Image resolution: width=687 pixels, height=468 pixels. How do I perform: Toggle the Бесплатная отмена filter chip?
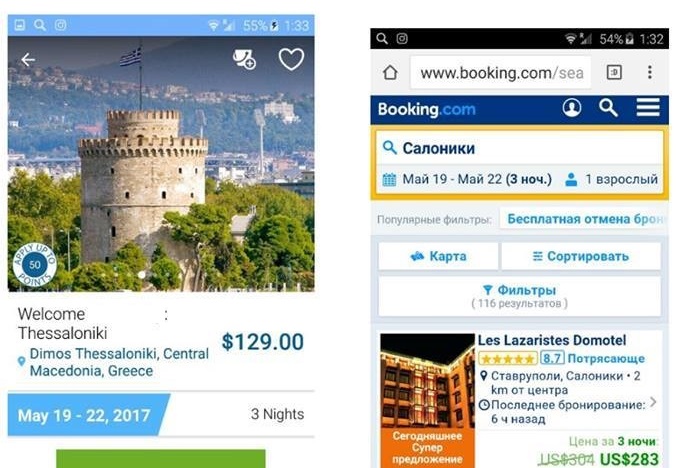(x=584, y=219)
